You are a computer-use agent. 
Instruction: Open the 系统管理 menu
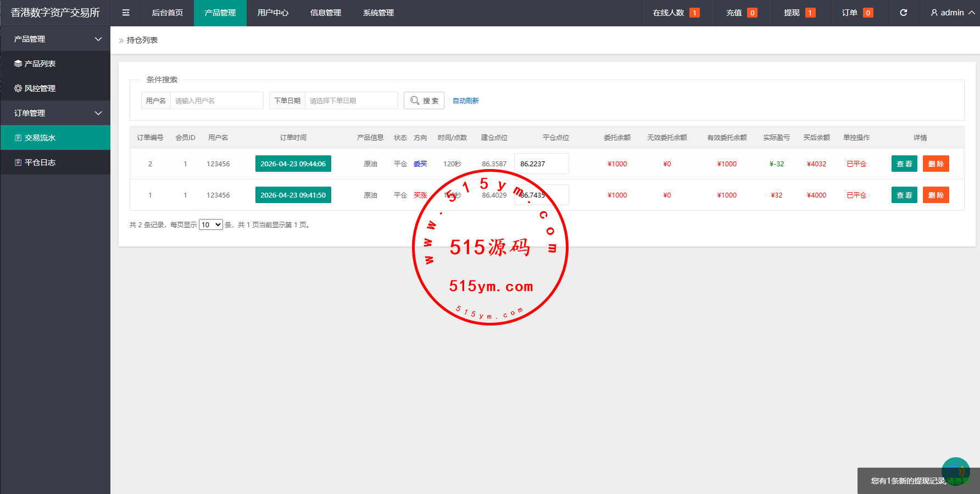(x=378, y=13)
